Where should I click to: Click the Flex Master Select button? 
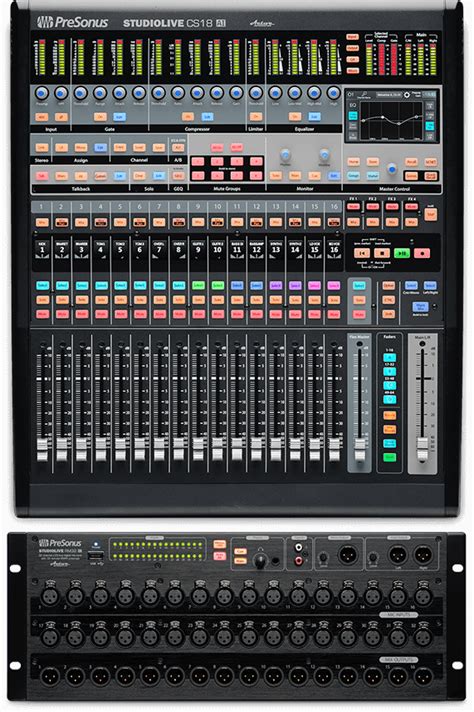pos(359,286)
